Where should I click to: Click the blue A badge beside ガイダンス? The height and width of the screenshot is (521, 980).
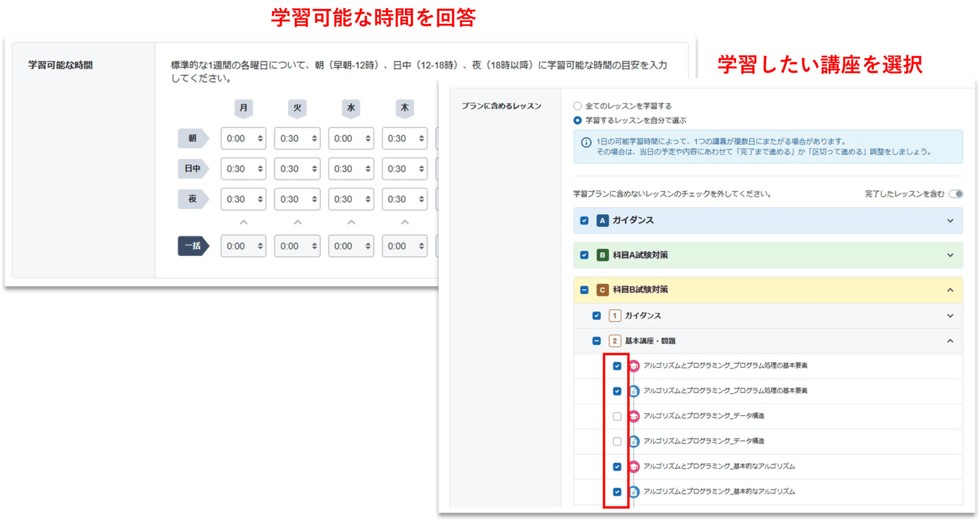point(602,220)
